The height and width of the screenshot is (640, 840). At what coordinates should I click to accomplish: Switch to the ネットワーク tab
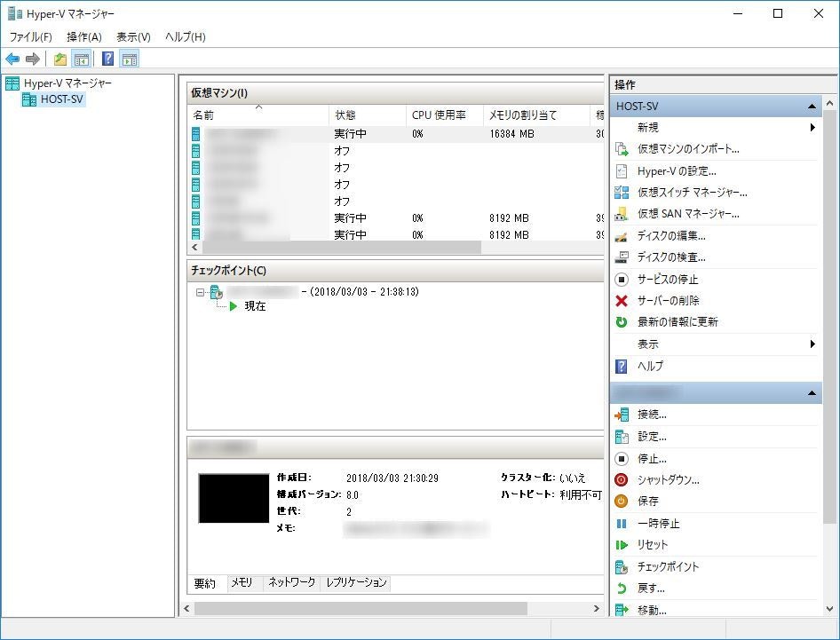click(291, 582)
